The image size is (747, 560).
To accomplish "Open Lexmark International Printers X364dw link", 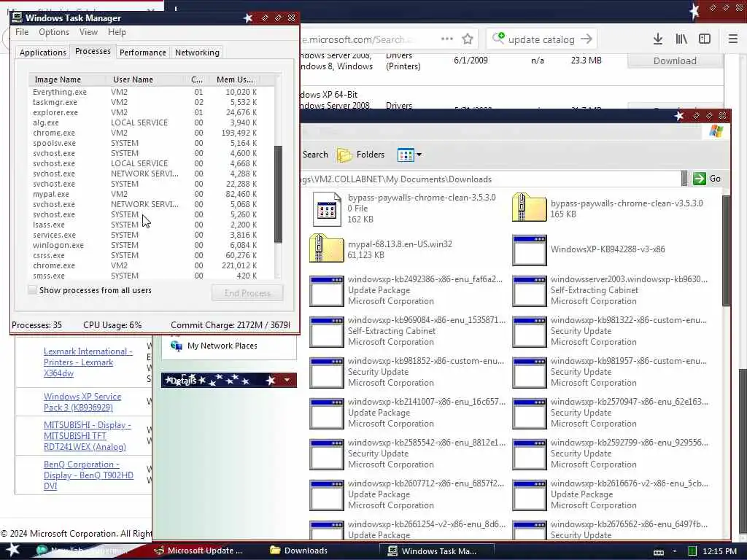I will click(x=88, y=362).
